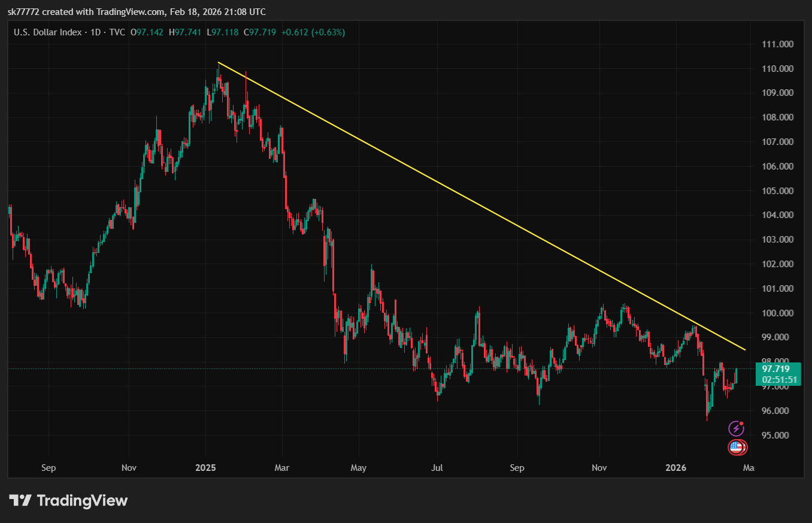The image size is (812, 523).
Task: Click the U.S. Dollar Index symbol title
Action: tap(47, 32)
